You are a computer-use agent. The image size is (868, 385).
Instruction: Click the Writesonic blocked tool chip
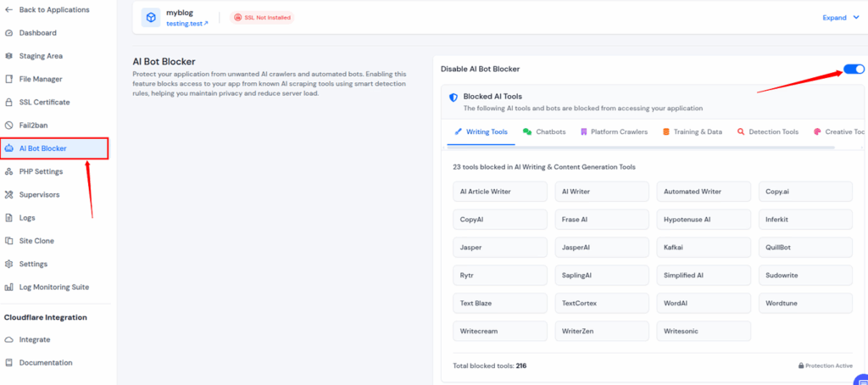point(704,332)
